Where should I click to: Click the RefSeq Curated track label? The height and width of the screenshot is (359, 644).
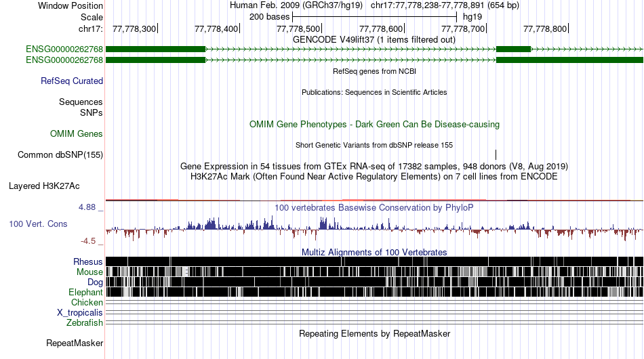72,81
